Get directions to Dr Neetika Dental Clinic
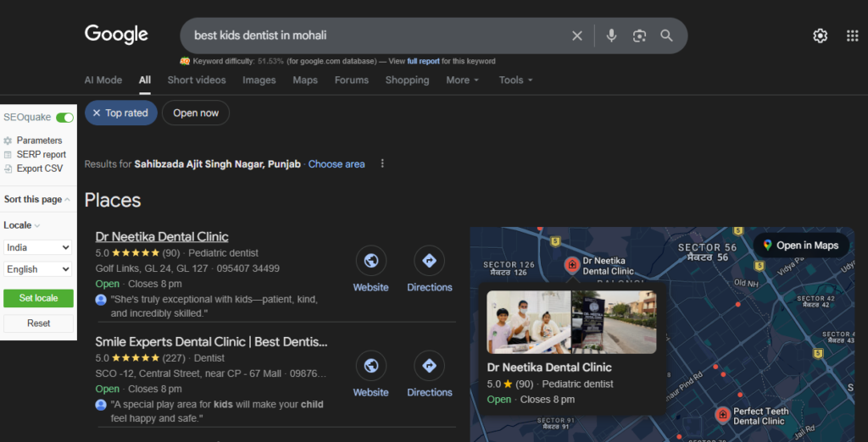This screenshot has height=442, width=868. click(x=429, y=261)
